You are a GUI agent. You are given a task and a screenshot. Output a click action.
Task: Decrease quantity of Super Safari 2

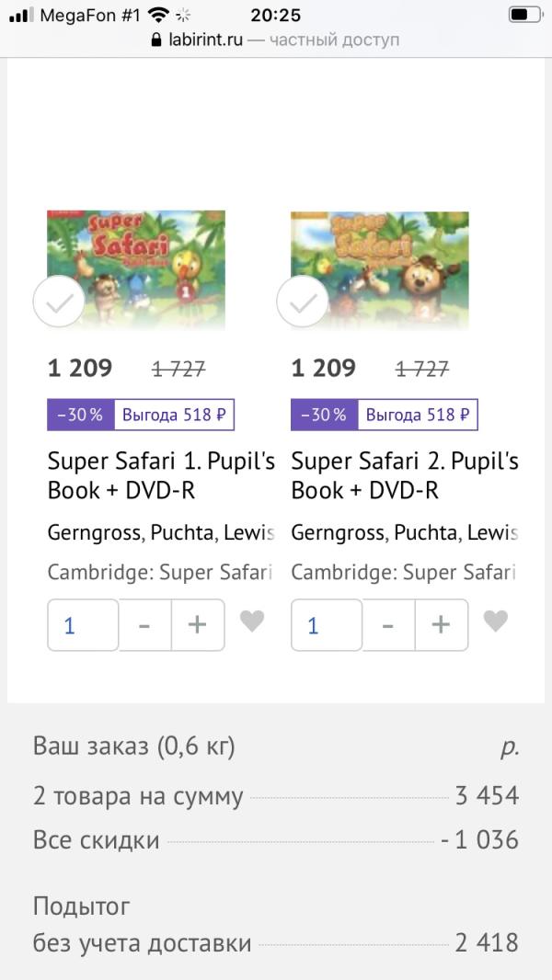388,625
